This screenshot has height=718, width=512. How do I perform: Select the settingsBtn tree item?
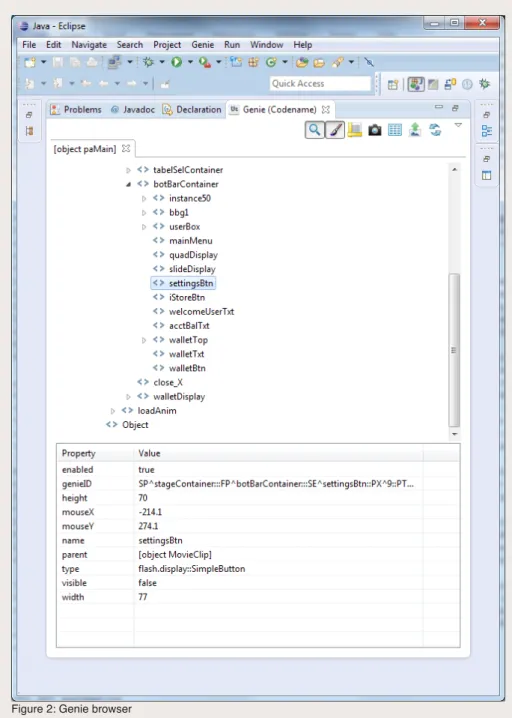(183, 283)
